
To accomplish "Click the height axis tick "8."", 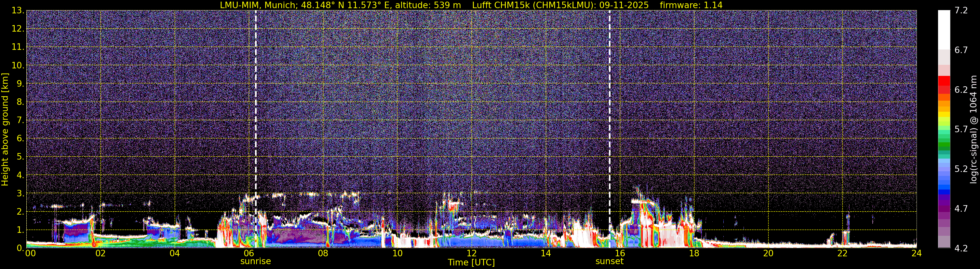I will (x=20, y=102).
